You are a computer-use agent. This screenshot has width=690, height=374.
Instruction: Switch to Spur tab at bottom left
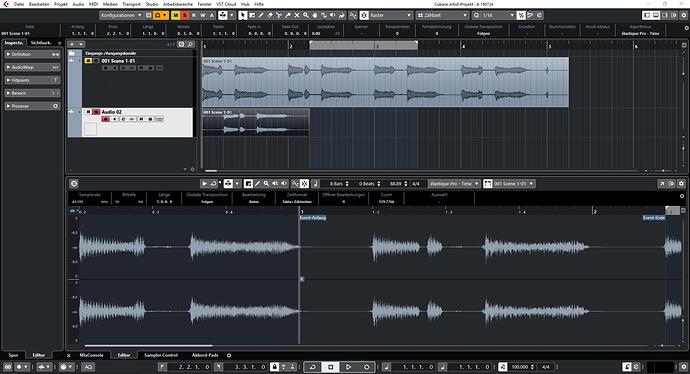pyautogui.click(x=14, y=355)
